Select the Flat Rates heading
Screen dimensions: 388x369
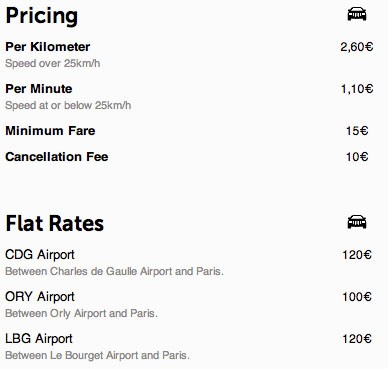click(55, 223)
